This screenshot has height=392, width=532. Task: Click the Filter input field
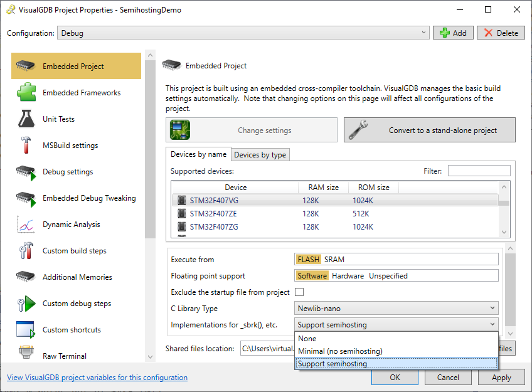pos(479,171)
